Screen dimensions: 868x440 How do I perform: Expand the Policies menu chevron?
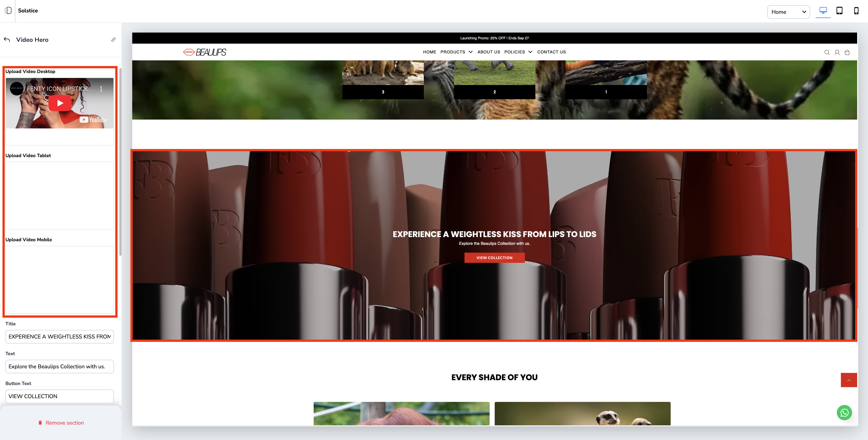coord(530,52)
